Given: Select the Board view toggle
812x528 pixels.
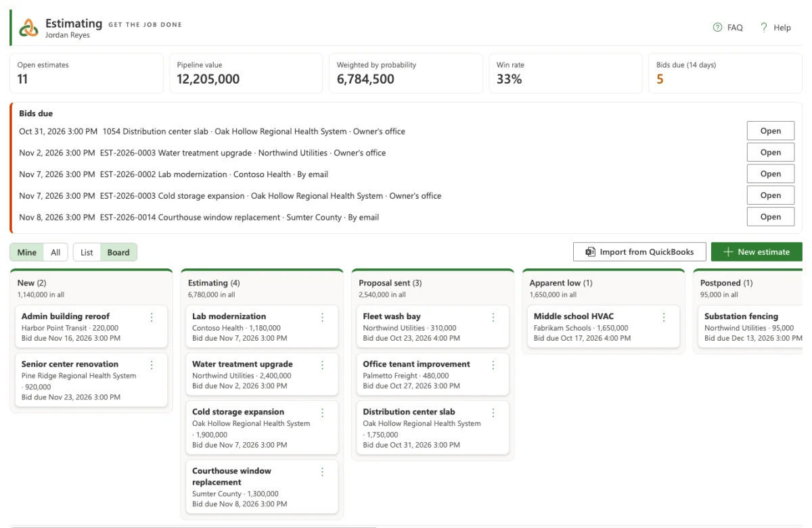Looking at the screenshot, I should click(x=118, y=252).
